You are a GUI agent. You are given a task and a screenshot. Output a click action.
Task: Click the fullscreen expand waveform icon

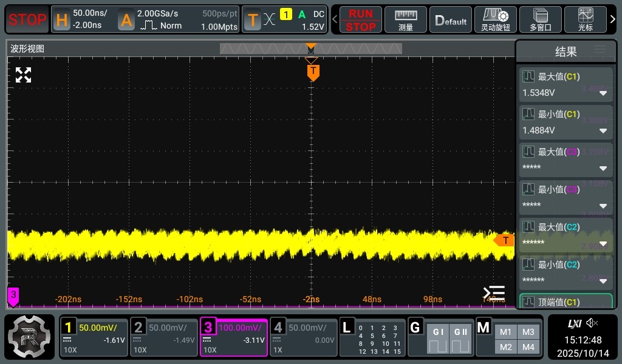[23, 75]
